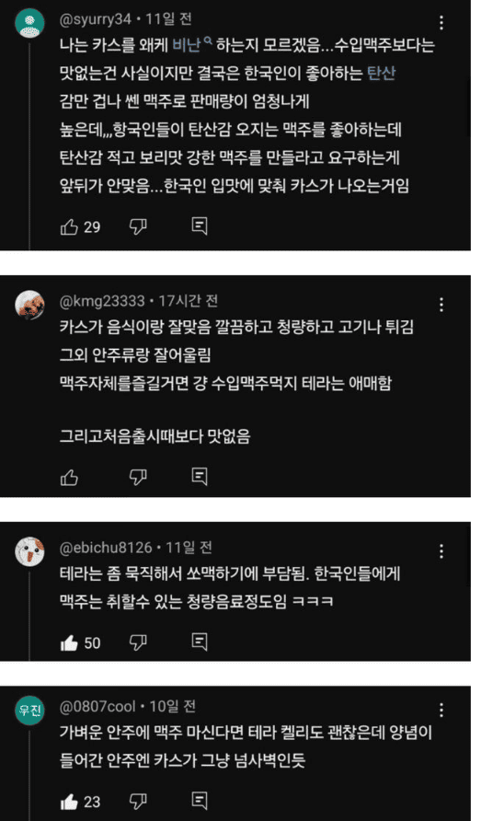This screenshot has width=504, height=821.
Task: Like the comment by @syurry34
Action: (x=69, y=226)
